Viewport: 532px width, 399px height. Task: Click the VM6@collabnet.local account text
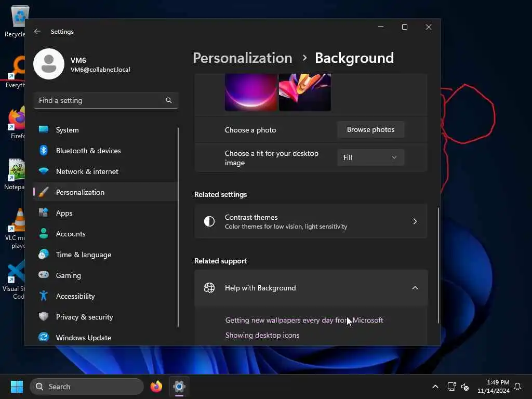tap(100, 70)
